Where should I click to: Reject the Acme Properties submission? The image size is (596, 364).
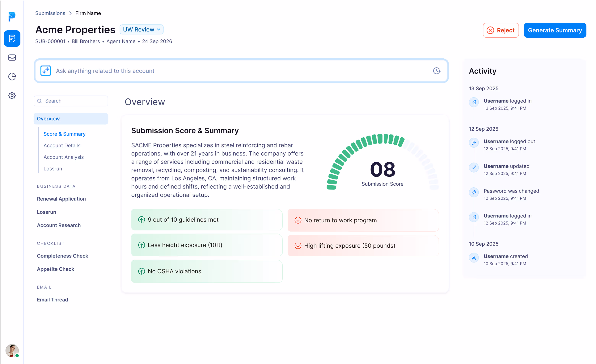(x=501, y=30)
